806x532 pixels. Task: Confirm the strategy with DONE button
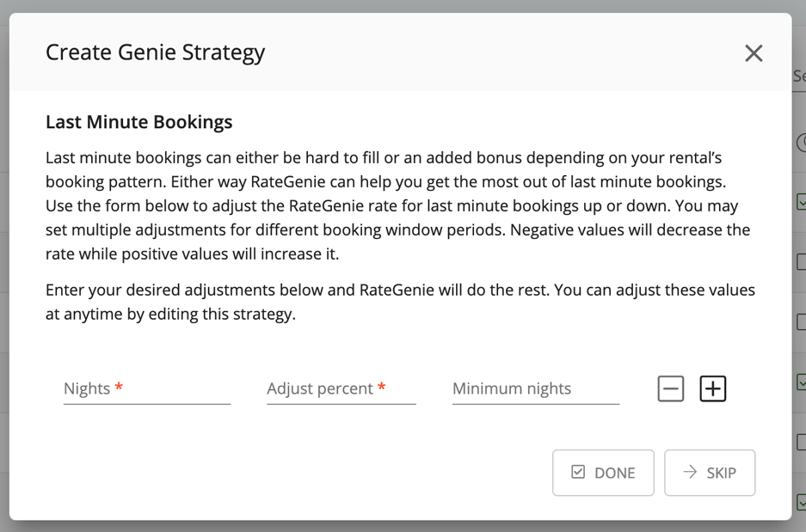click(603, 473)
